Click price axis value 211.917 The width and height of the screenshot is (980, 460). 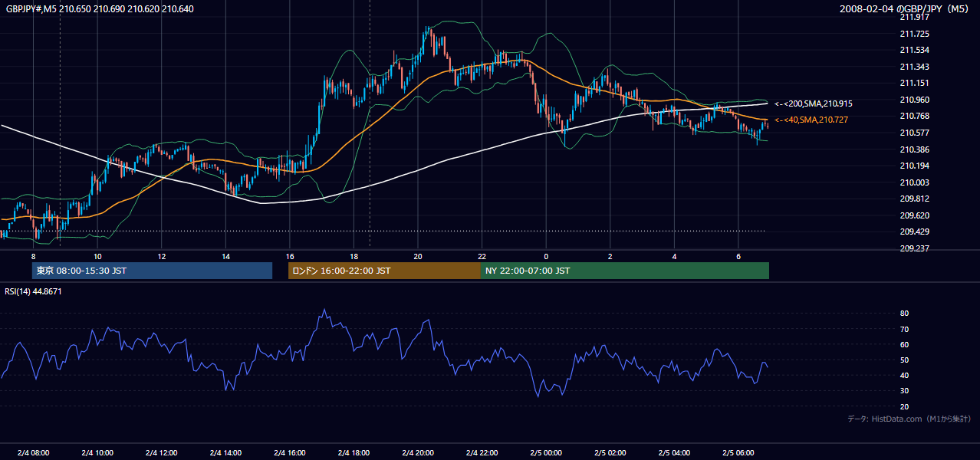click(x=913, y=17)
